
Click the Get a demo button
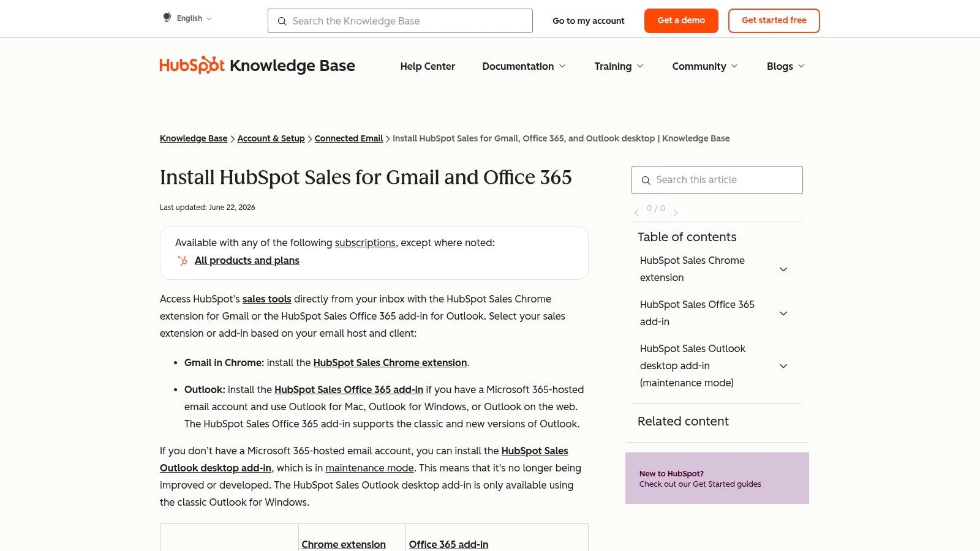681,21
